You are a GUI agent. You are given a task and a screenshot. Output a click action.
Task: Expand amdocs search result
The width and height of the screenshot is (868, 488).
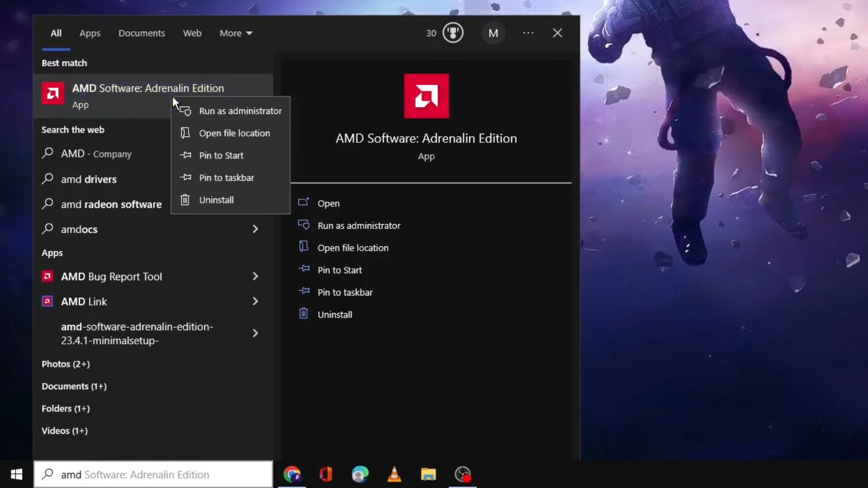[x=254, y=229]
